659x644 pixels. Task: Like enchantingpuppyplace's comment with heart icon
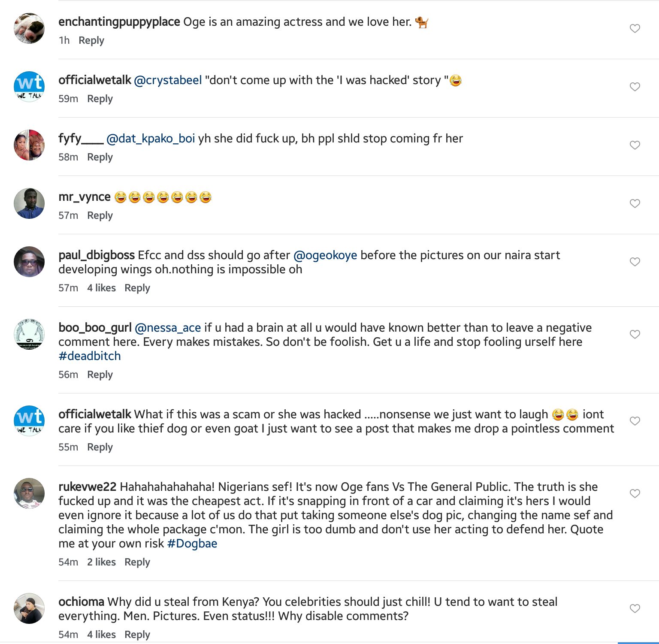[x=635, y=28]
